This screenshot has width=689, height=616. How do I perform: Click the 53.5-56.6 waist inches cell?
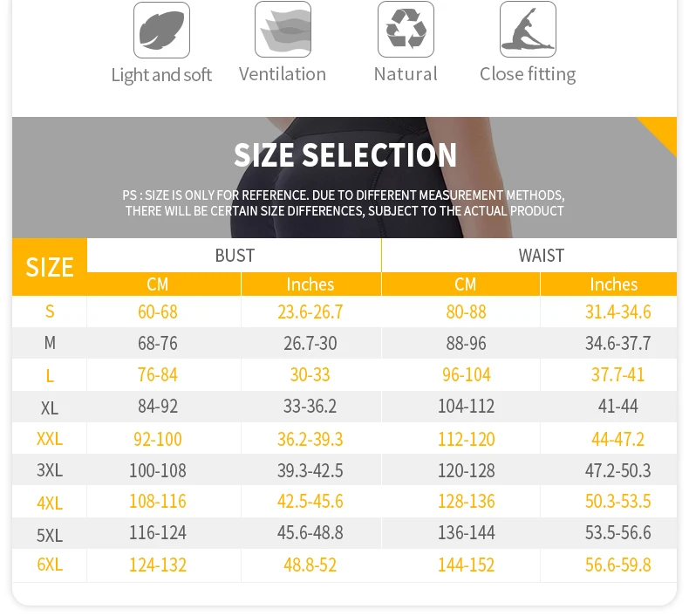pyautogui.click(x=617, y=532)
